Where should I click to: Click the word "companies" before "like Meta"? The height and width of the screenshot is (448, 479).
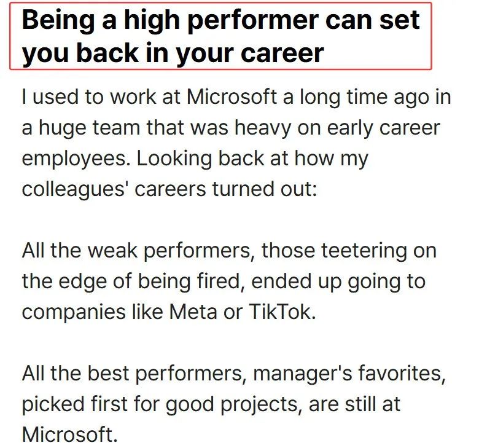[x=74, y=312]
